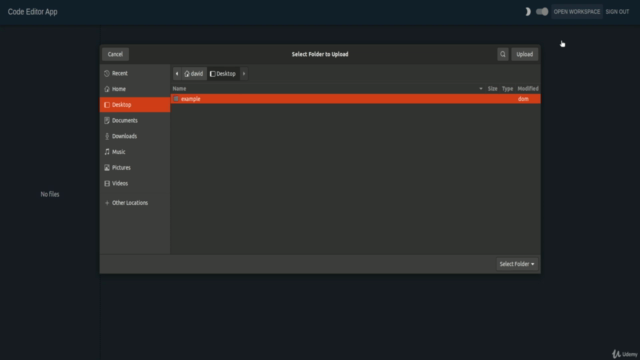Click the Documents sidebar icon
This screenshot has width=640, height=360.
point(107,120)
